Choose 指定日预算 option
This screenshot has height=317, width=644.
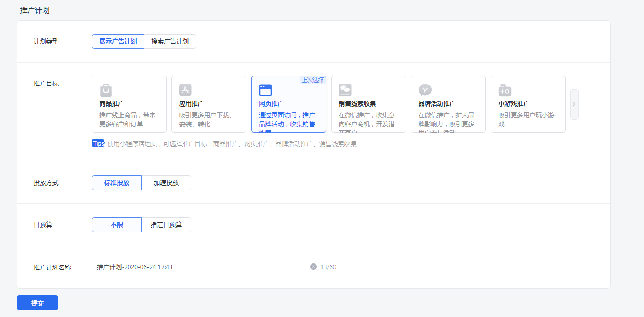(166, 224)
